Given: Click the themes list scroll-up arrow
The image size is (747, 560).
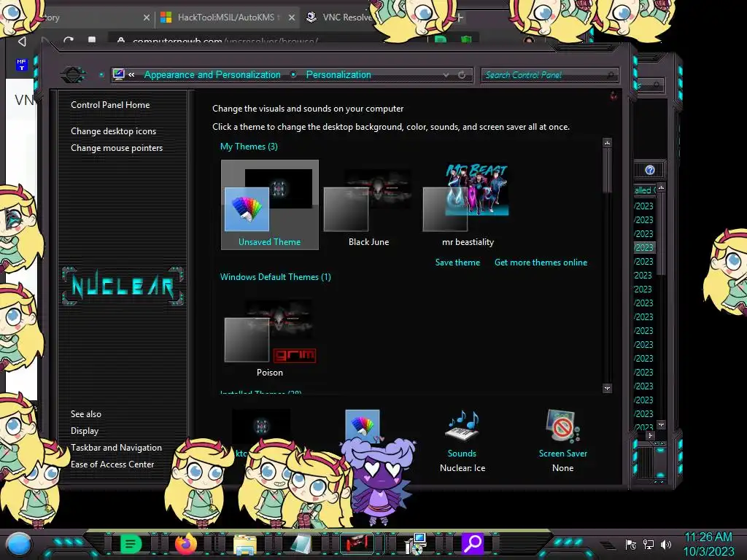Looking at the screenshot, I should coord(607,143).
